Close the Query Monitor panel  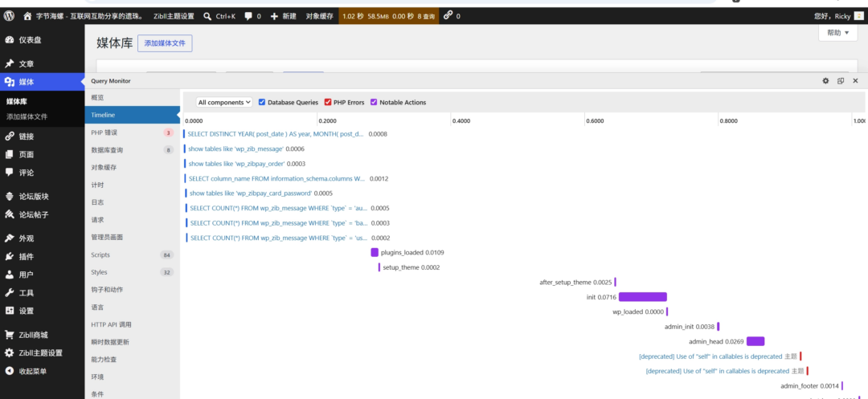click(855, 81)
